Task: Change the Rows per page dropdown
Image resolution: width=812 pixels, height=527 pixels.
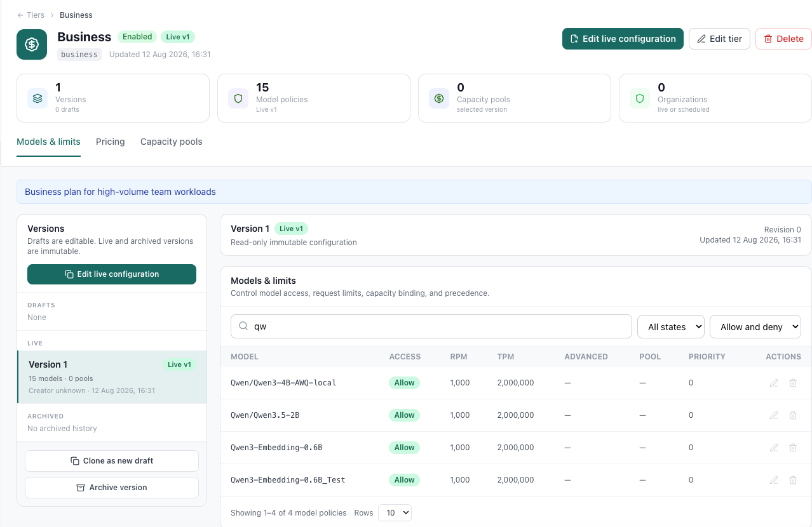Action: 395,512
